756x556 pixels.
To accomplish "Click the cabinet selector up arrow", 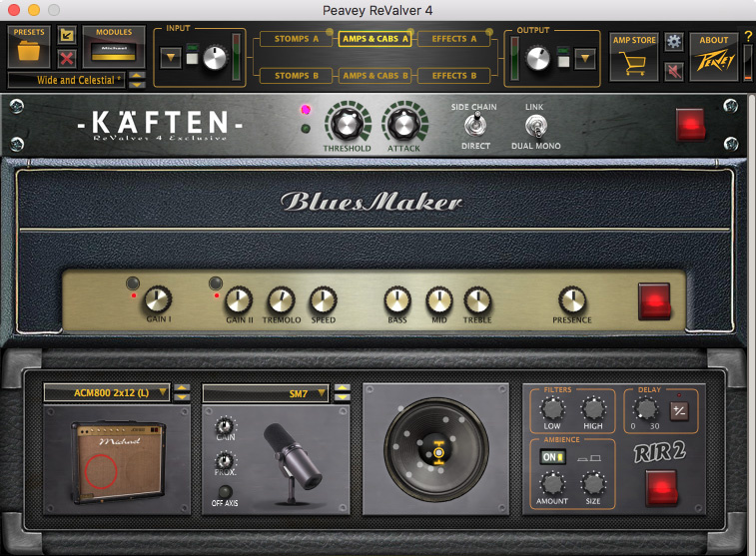I will pos(182,388).
